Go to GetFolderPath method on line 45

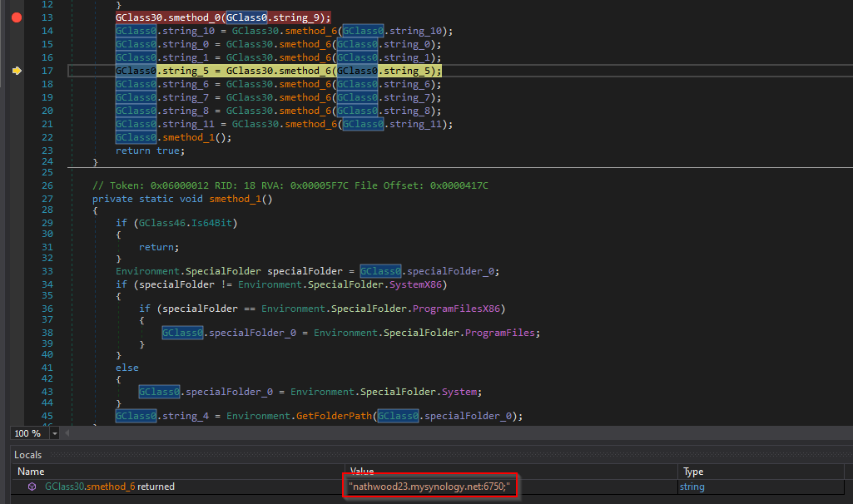tap(334, 416)
